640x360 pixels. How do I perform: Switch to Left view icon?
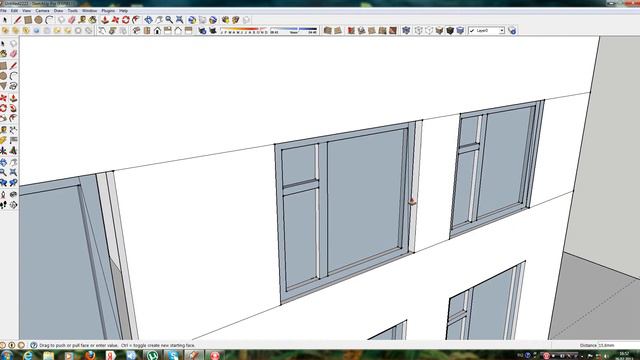[188, 31]
